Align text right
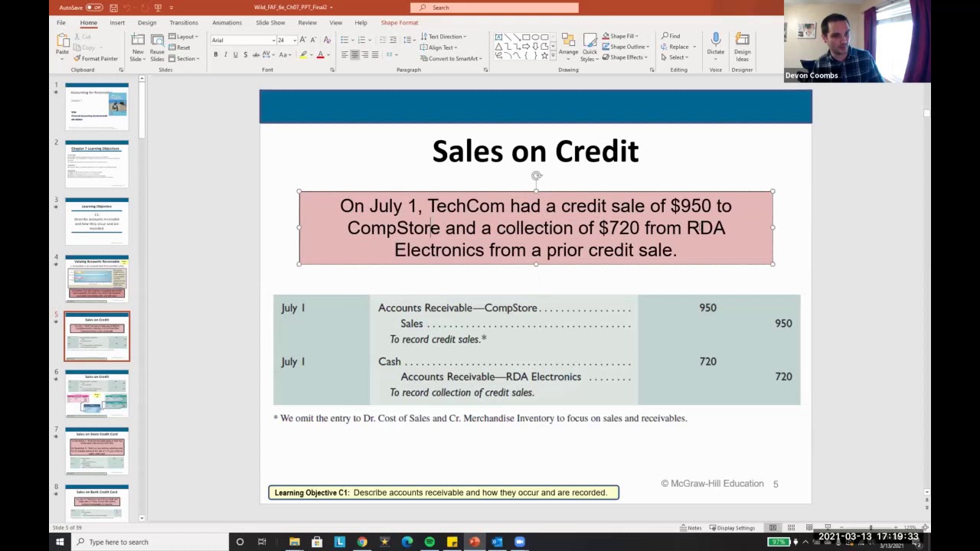 click(364, 54)
